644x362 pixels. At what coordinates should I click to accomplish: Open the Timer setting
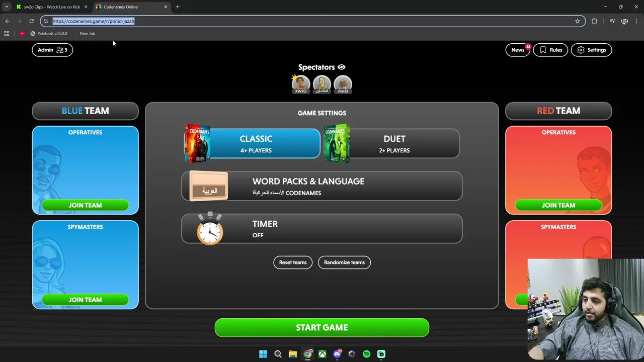[322, 229]
